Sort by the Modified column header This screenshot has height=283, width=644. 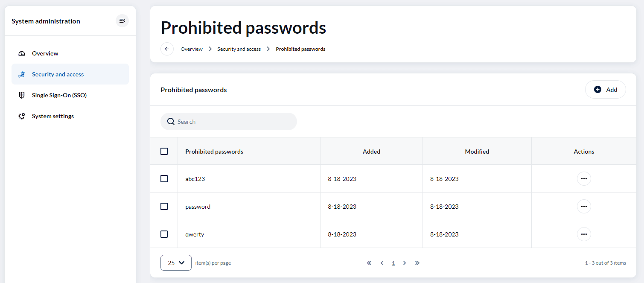tap(477, 152)
